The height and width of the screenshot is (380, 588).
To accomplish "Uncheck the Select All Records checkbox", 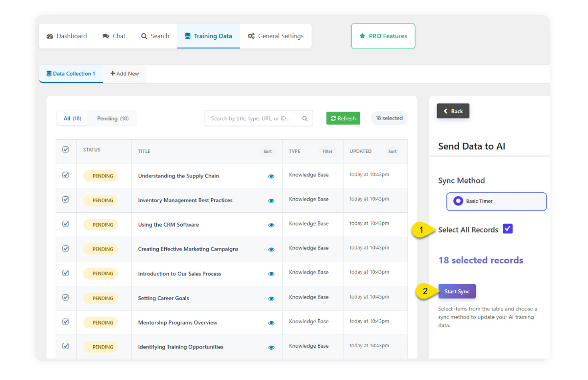I will point(508,229).
